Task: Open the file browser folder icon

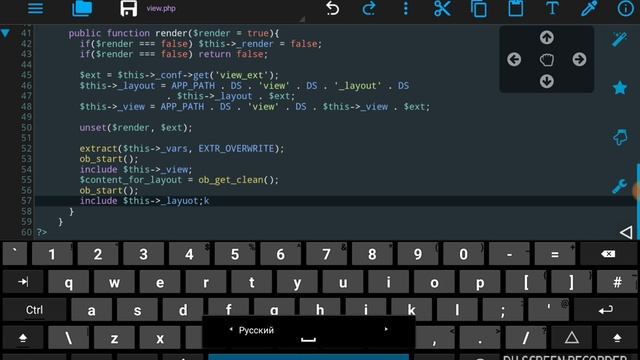Action: pyautogui.click(x=82, y=8)
